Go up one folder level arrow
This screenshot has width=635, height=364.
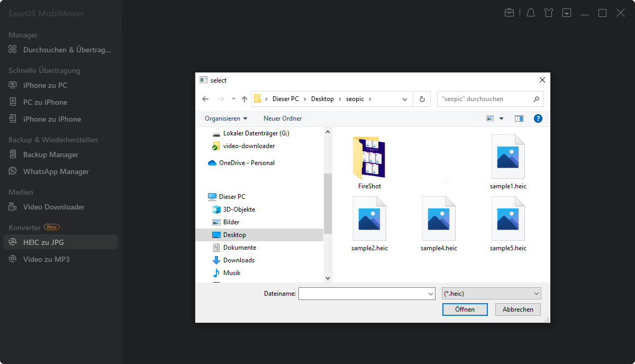(244, 99)
